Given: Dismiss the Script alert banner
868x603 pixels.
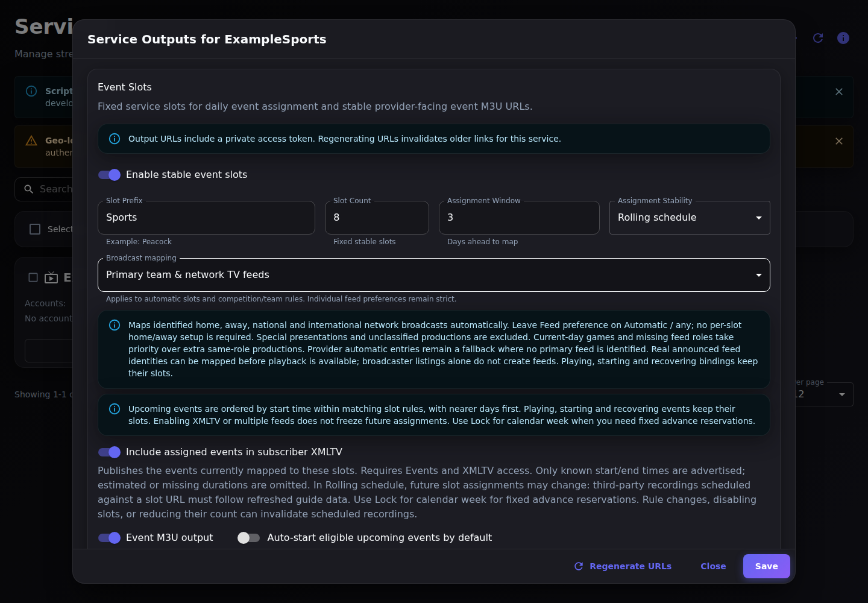Looking at the screenshot, I should [x=839, y=92].
